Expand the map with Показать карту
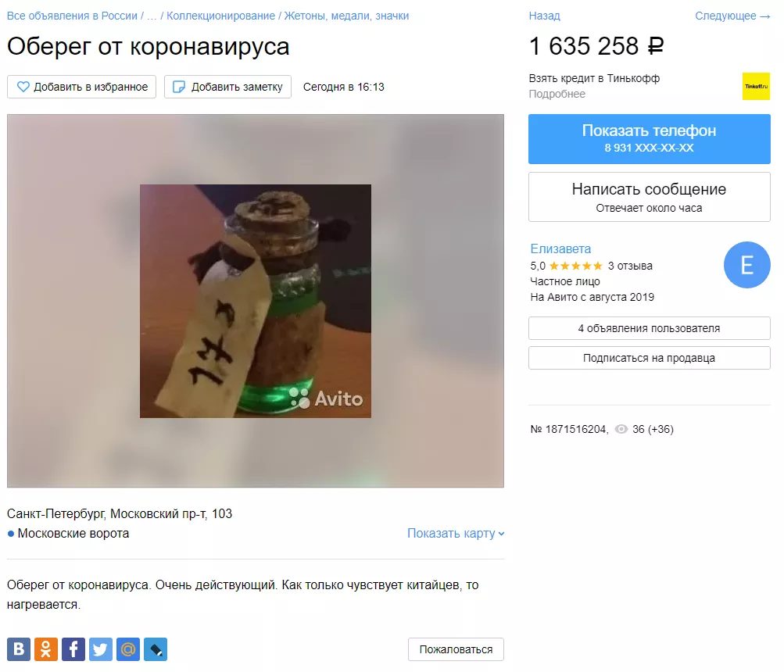This screenshot has width=784, height=672. point(456,534)
